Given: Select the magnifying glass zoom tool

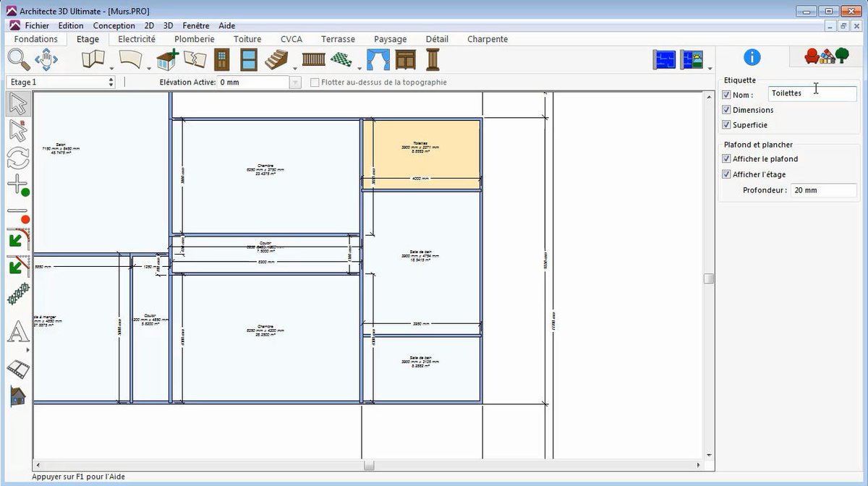Looking at the screenshot, I should 17,59.
